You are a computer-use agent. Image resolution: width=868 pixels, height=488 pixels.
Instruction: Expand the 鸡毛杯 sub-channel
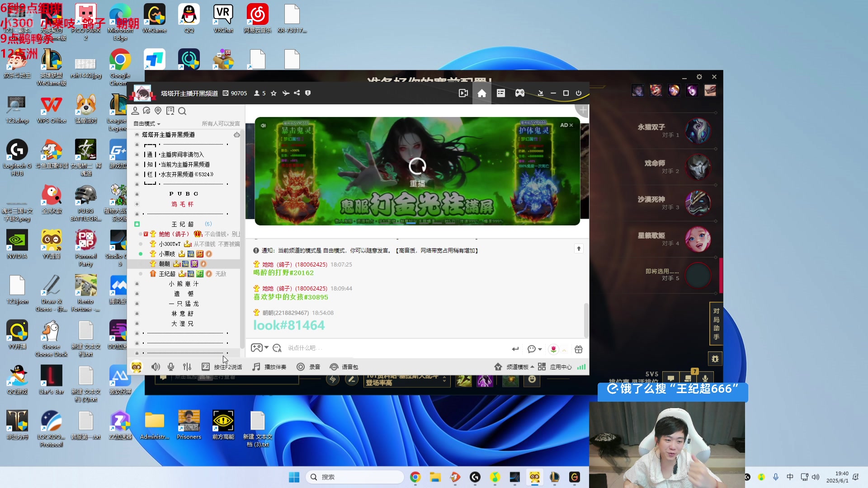pyautogui.click(x=137, y=204)
